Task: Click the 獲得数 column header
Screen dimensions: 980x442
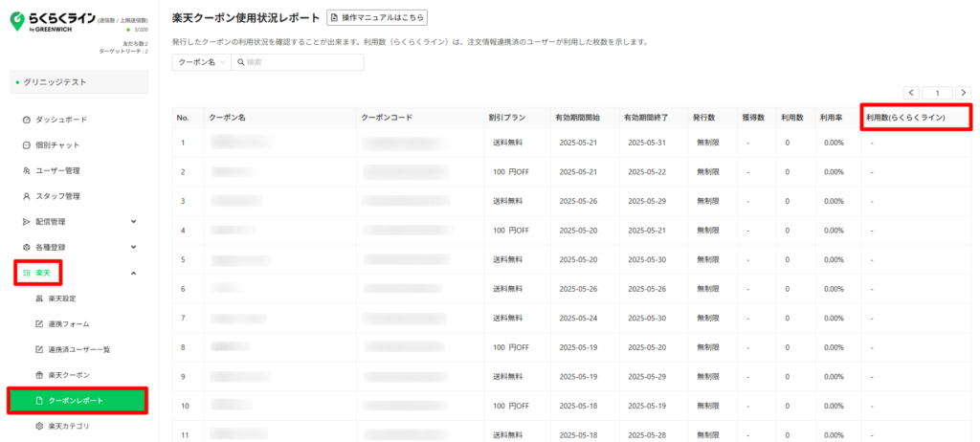Action: tap(756, 118)
